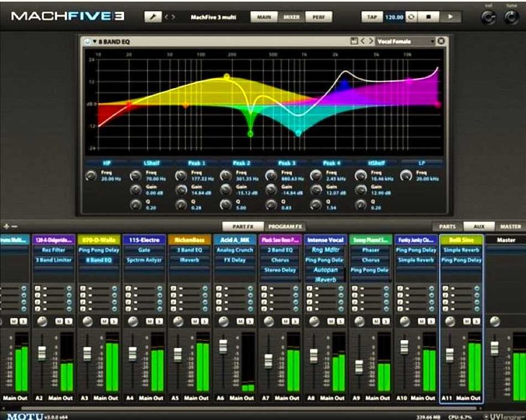Stop playback with the transport stop button
The width and height of the screenshot is (526, 420).
pos(428,17)
